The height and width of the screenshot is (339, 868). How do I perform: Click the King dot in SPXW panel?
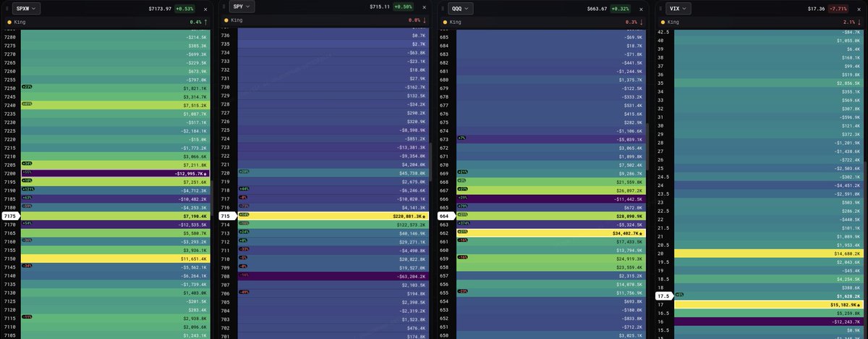[x=9, y=22]
